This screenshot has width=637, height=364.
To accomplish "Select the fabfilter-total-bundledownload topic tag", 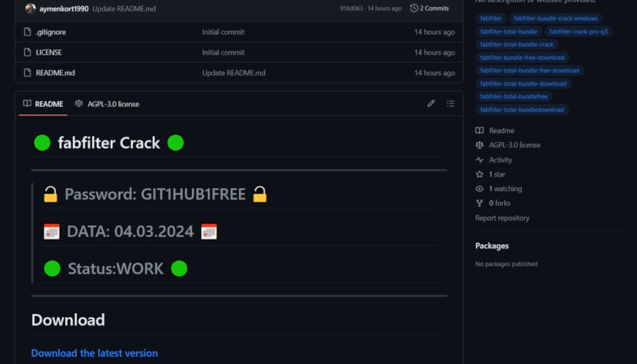I will pyautogui.click(x=522, y=109).
